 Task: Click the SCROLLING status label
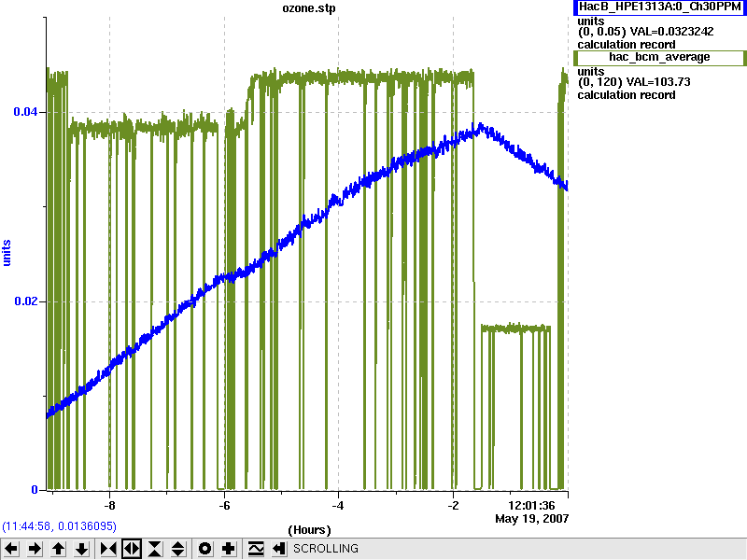(326, 549)
